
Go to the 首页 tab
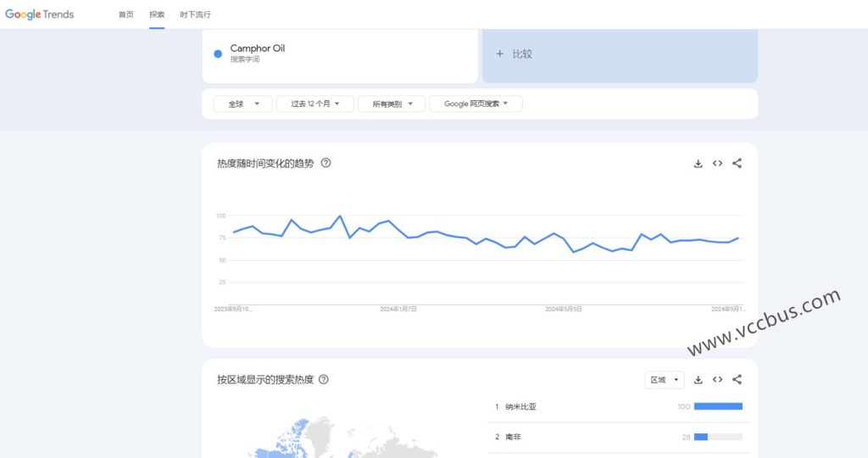coord(126,14)
